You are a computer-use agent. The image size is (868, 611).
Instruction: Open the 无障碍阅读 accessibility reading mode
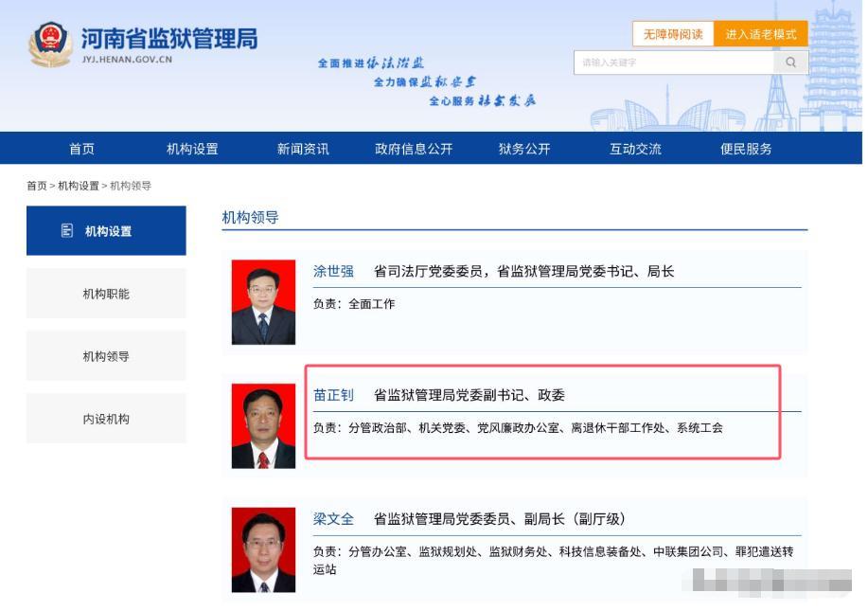coord(677,33)
